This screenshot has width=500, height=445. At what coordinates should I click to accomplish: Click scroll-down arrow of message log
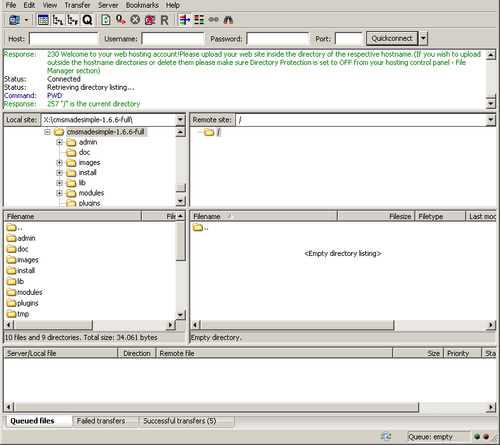pos(491,104)
